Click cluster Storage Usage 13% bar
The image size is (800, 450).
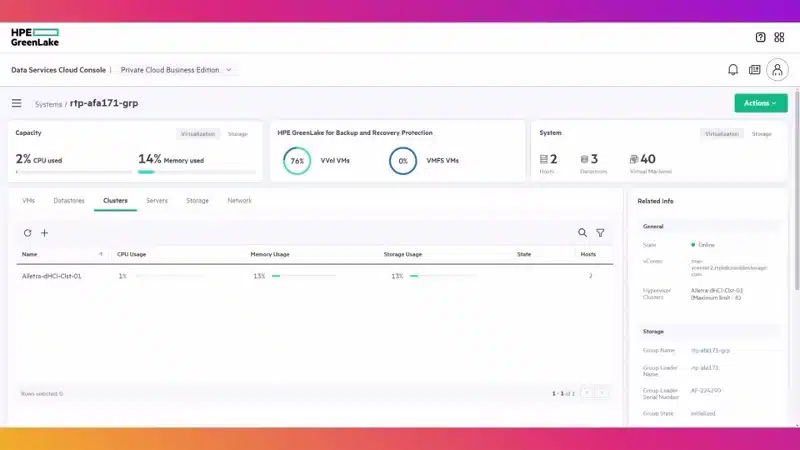point(443,276)
